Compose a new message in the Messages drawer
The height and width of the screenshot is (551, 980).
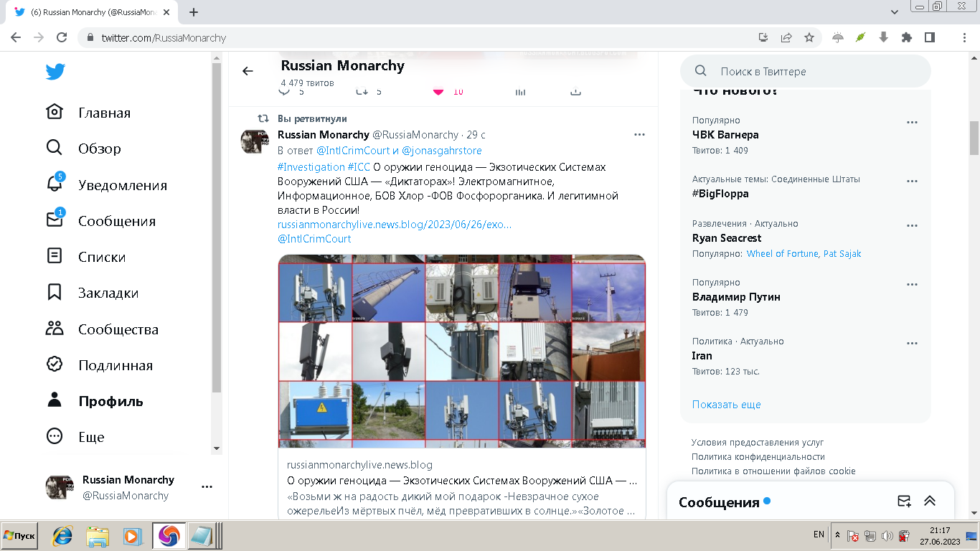tap(904, 501)
